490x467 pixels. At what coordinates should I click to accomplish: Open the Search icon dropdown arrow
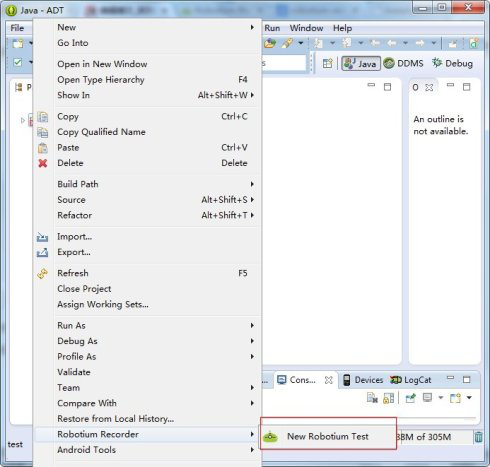coord(301,43)
